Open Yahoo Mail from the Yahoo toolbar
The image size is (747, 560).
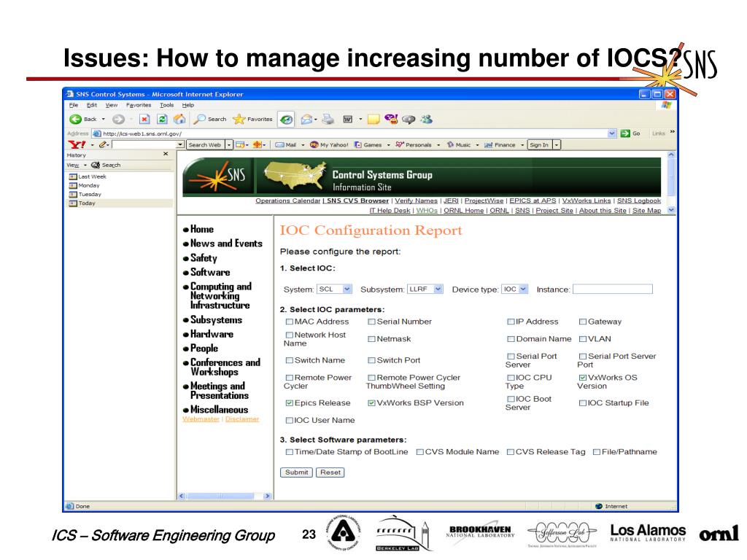pos(285,145)
